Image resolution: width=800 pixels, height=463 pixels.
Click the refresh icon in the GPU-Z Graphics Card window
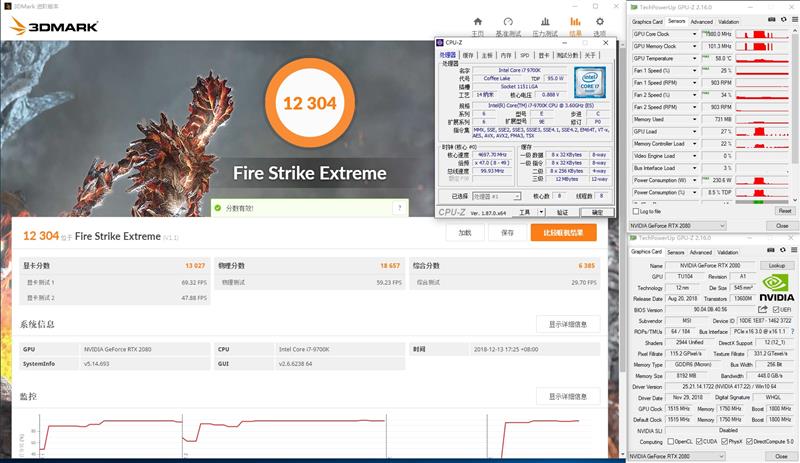[783, 250]
